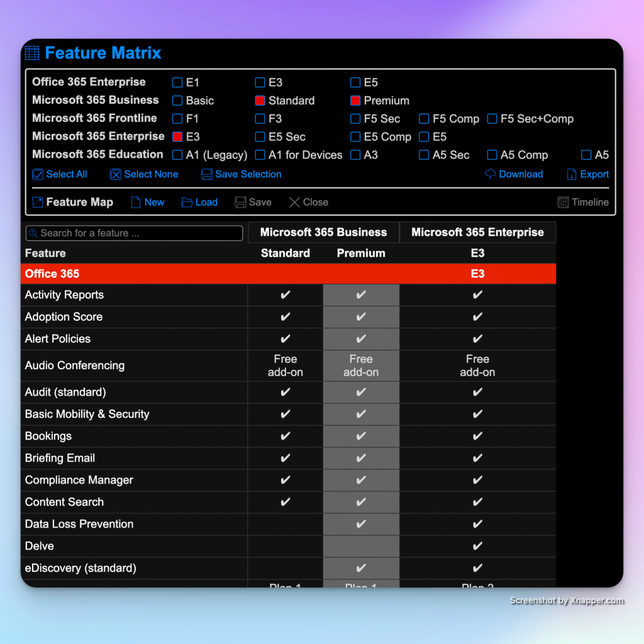The image size is (644, 644).
Task: Click the Select None icon
Action: [x=116, y=175]
